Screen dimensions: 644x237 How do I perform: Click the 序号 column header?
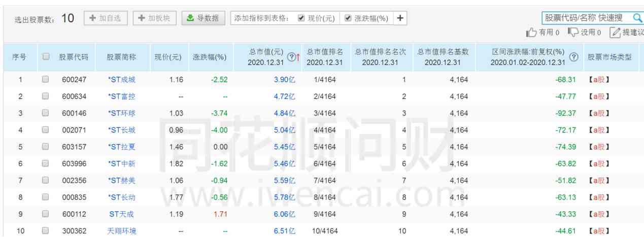(x=19, y=57)
